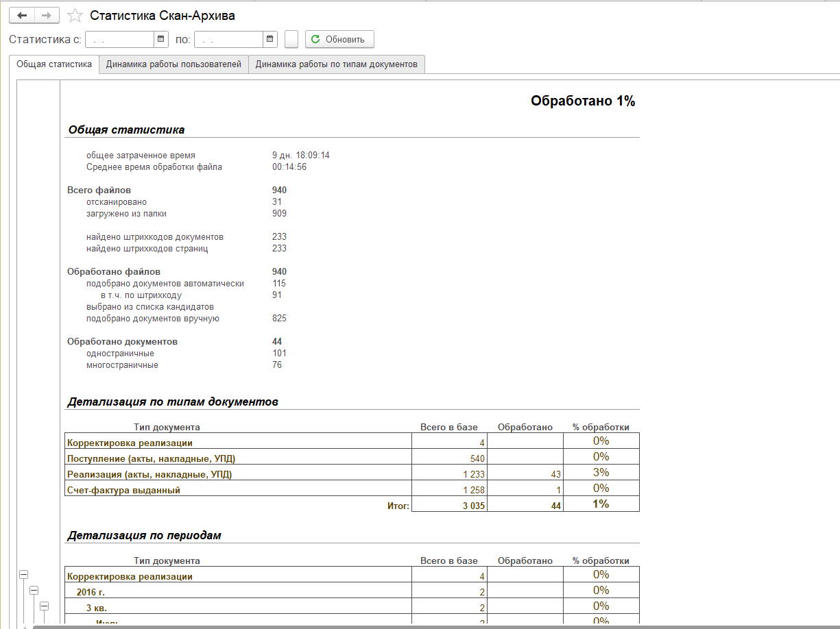This screenshot has height=629, width=840.
Task: Add page to favorites with star icon
Action: (x=76, y=15)
